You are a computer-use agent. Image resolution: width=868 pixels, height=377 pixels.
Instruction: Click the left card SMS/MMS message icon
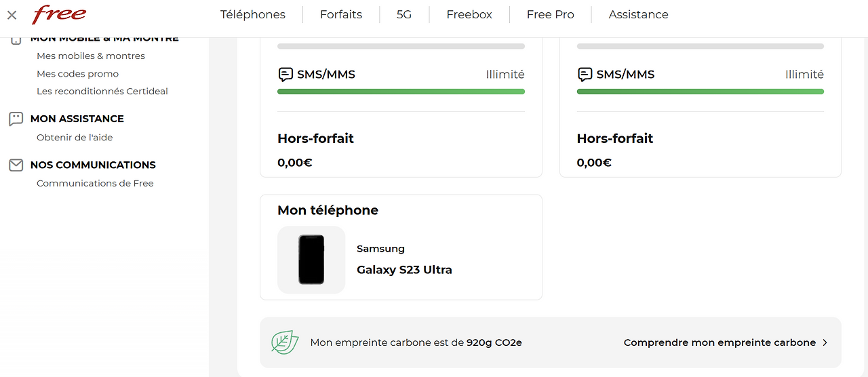[x=285, y=75]
